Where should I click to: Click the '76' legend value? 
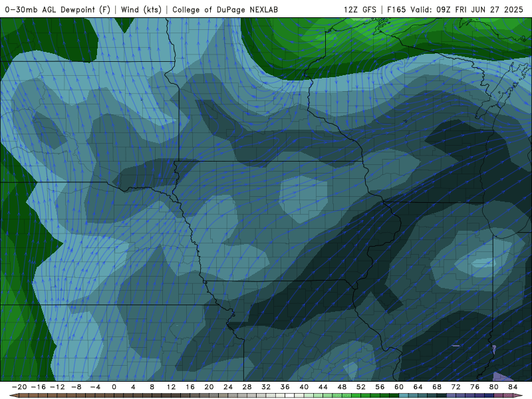coord(475,387)
